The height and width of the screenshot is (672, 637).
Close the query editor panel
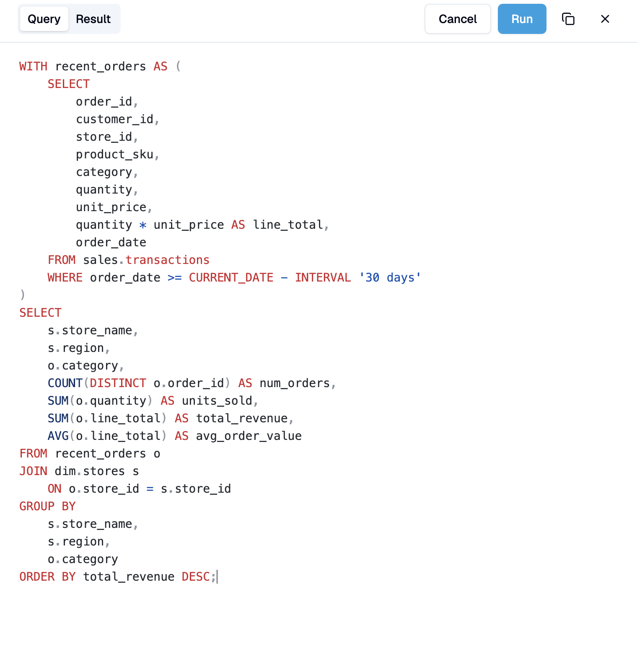pyautogui.click(x=605, y=19)
